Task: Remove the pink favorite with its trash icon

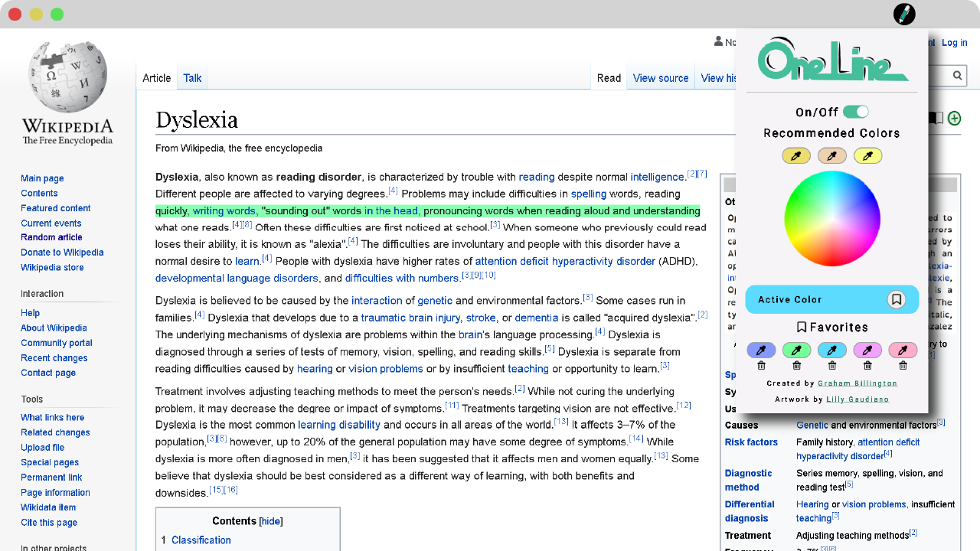Action: point(903,366)
